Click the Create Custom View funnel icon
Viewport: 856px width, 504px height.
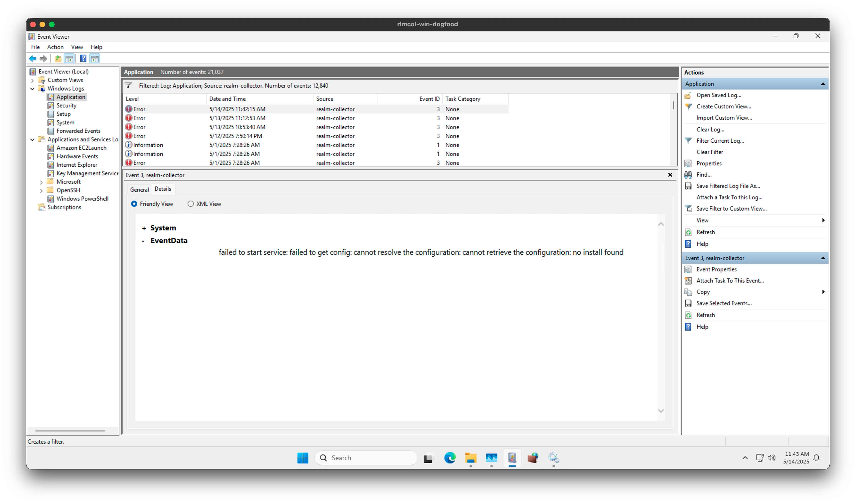tap(688, 107)
